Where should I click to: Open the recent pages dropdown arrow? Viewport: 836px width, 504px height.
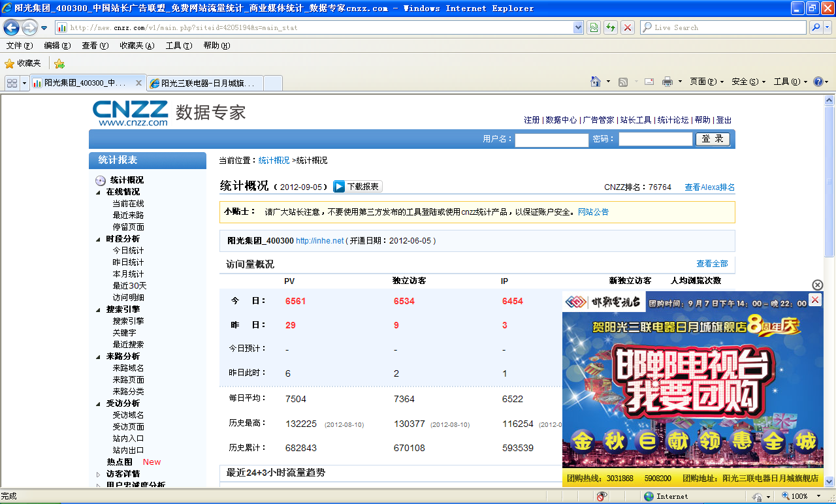44,28
